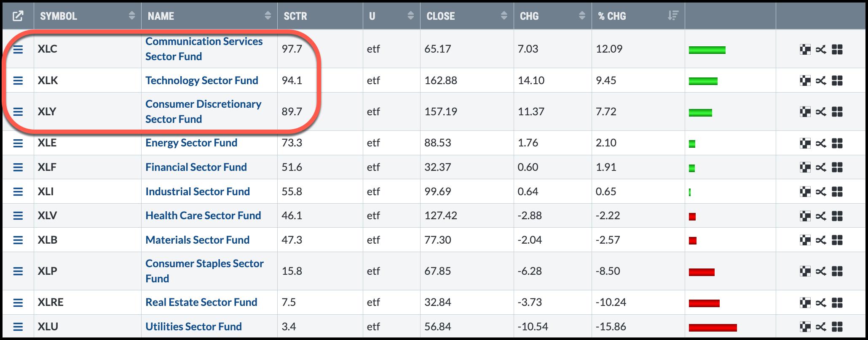Open the row menu icon for XLU
The width and height of the screenshot is (868, 340).
click(18, 327)
